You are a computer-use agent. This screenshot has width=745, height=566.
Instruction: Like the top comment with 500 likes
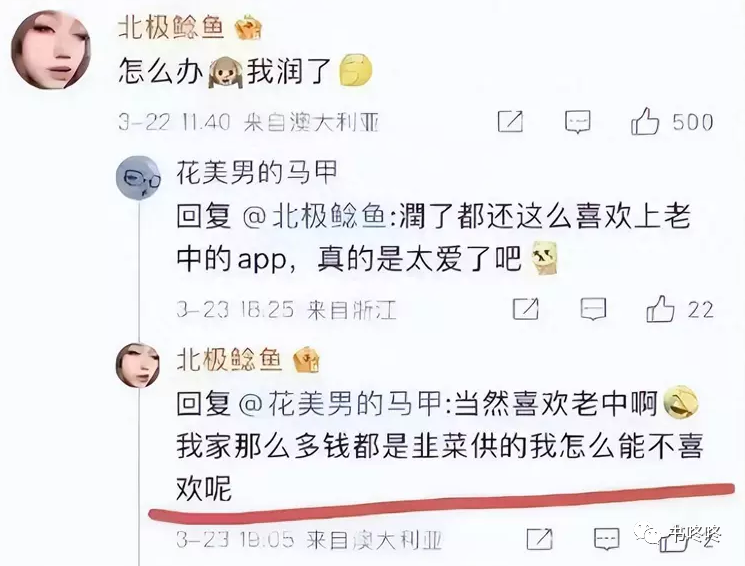[645, 121]
